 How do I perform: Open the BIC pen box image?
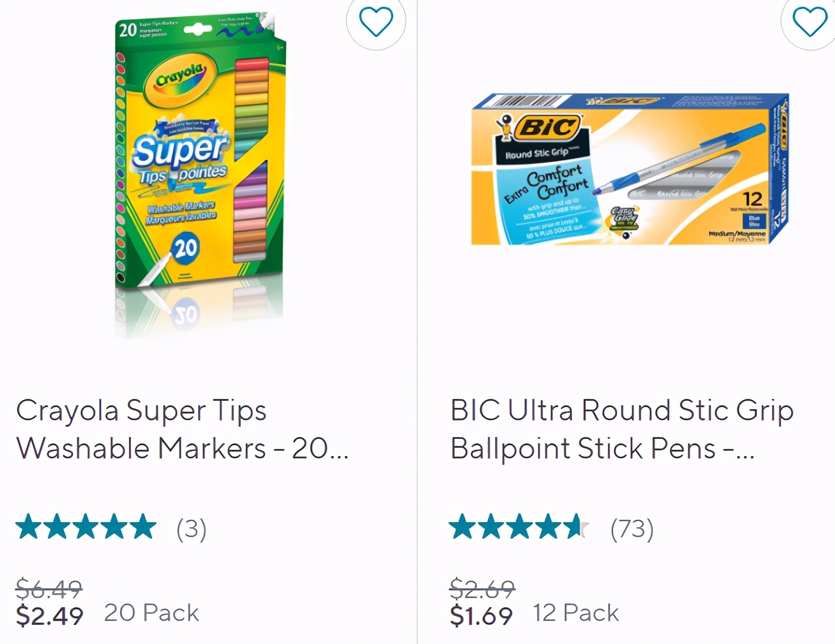click(629, 170)
